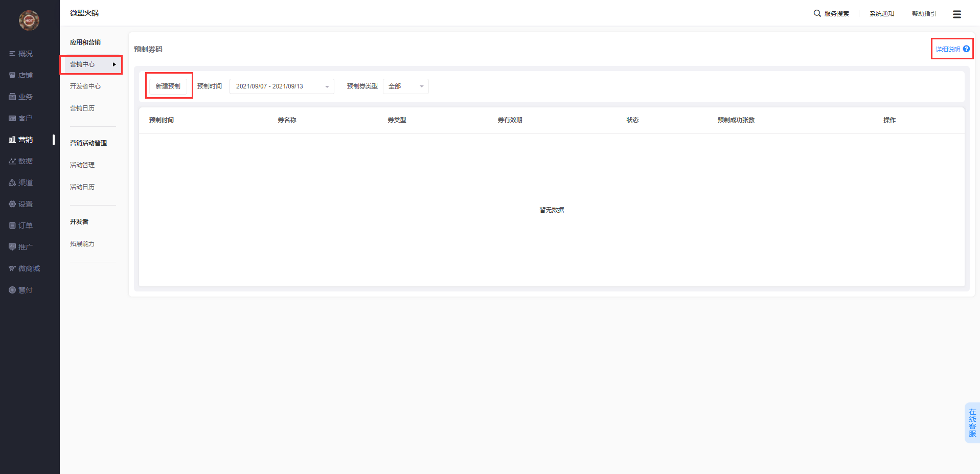Open the 微商城 shopping cart icon
Viewport: 980px width, 474px height.
tap(12, 268)
